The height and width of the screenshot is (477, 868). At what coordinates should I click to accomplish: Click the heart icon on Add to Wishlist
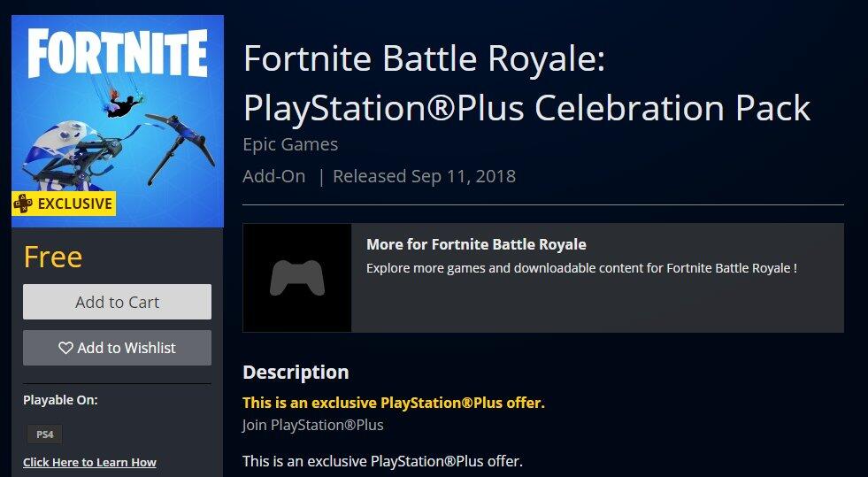tap(65, 348)
